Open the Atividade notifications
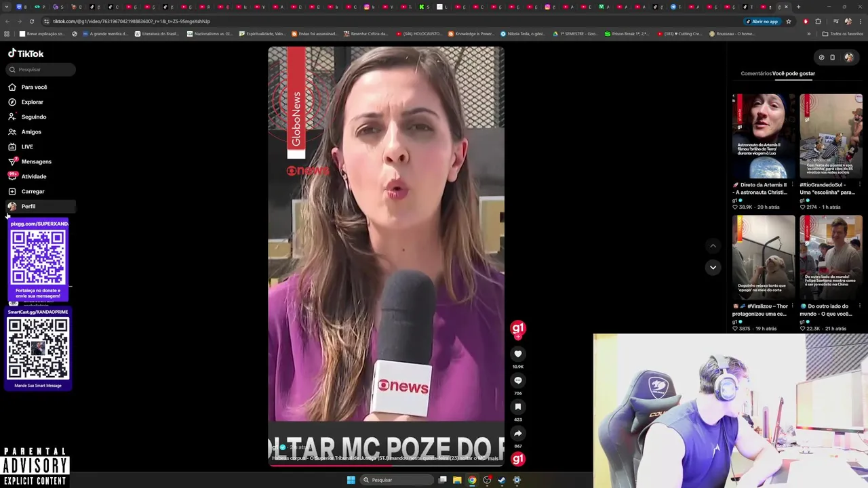Screen dimensions: 868x488 [x=33, y=176]
